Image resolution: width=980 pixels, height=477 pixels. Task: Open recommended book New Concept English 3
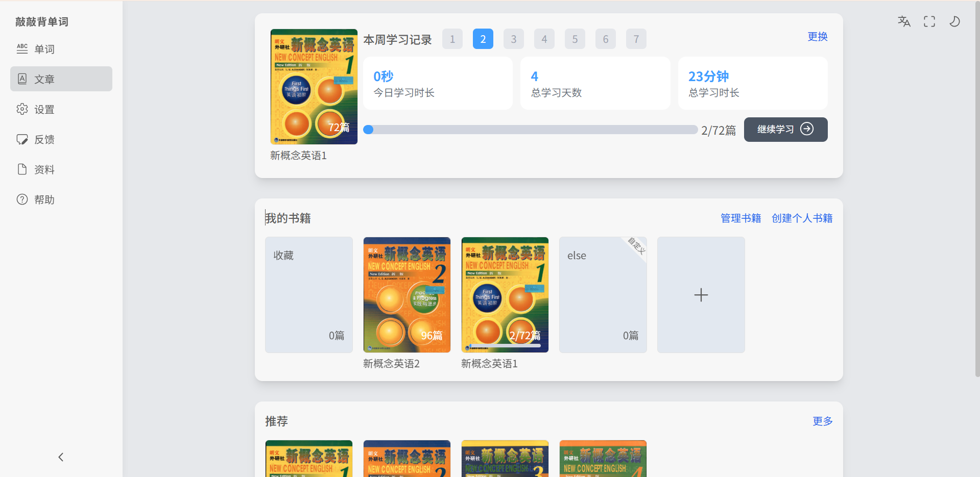(505, 459)
